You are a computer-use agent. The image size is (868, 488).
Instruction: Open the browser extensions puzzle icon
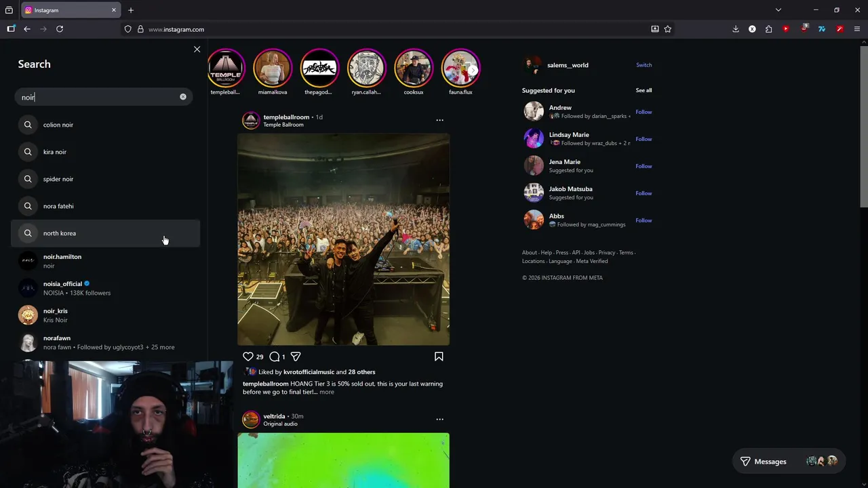pos(768,29)
